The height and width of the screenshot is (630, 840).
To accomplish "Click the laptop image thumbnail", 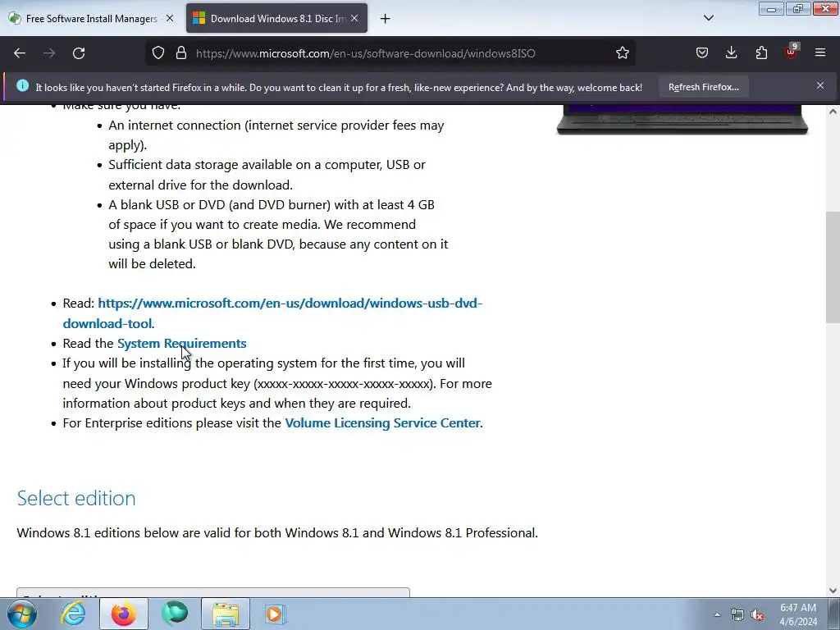I will [x=682, y=119].
